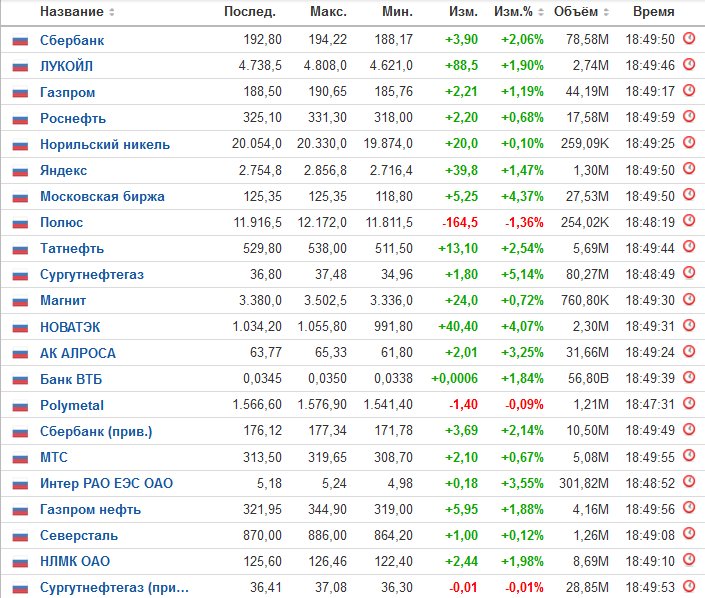The width and height of the screenshot is (705, 598).
Task: Click the Russian flag icon beside Сбербанк
Action: [20, 41]
